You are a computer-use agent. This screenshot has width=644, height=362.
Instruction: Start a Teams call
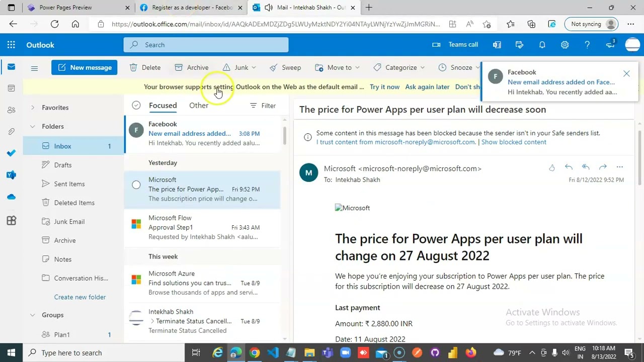click(455, 45)
